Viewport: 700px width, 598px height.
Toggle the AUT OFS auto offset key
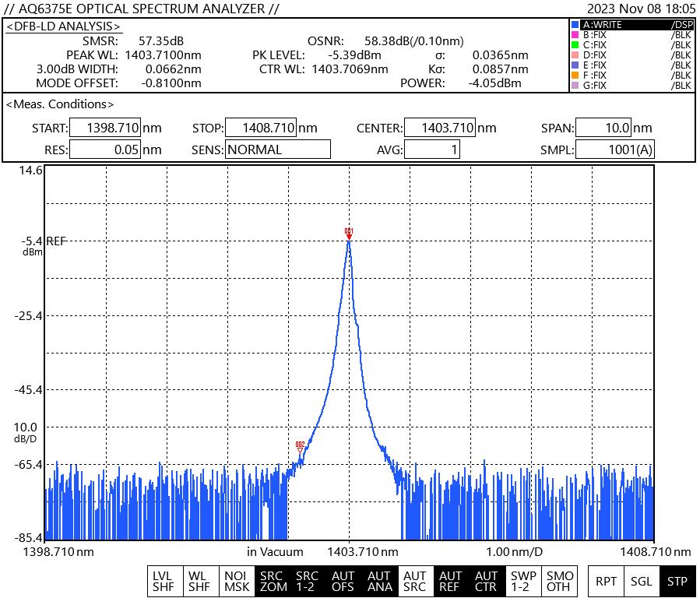pos(343,581)
